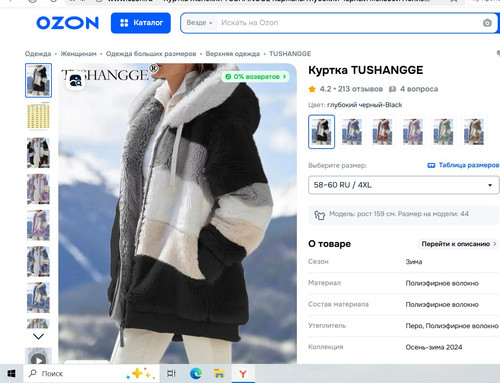
Task: Open 213 отзывов reviews link
Action: [360, 89]
